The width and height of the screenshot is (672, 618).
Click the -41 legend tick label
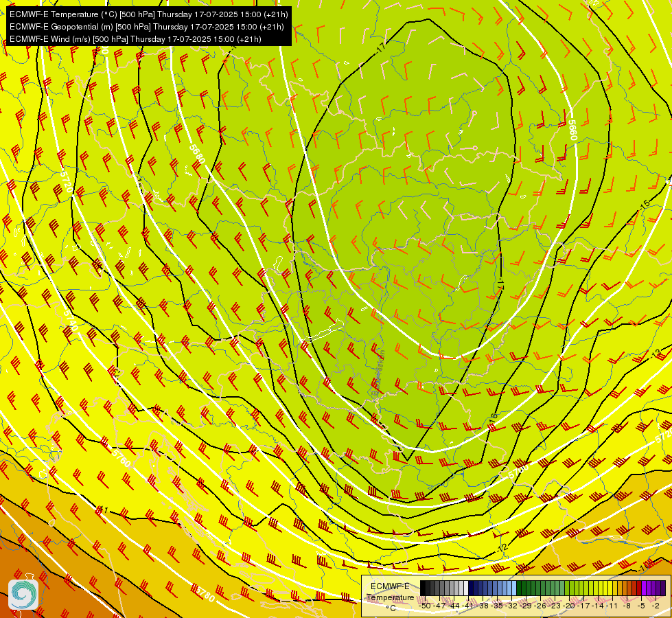coord(468,606)
